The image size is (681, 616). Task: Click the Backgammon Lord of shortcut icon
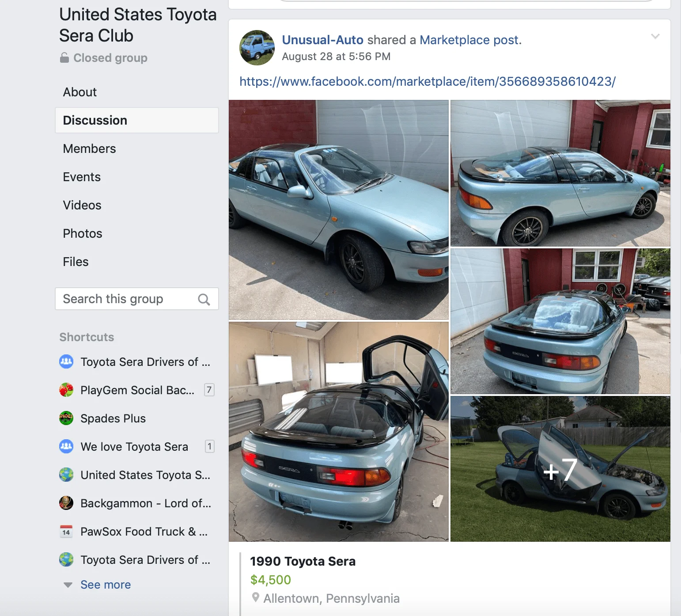click(x=66, y=503)
